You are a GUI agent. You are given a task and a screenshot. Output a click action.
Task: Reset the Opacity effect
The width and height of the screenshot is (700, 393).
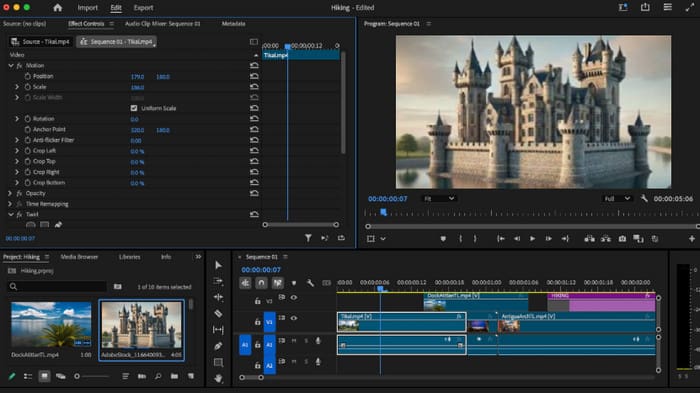[254, 193]
